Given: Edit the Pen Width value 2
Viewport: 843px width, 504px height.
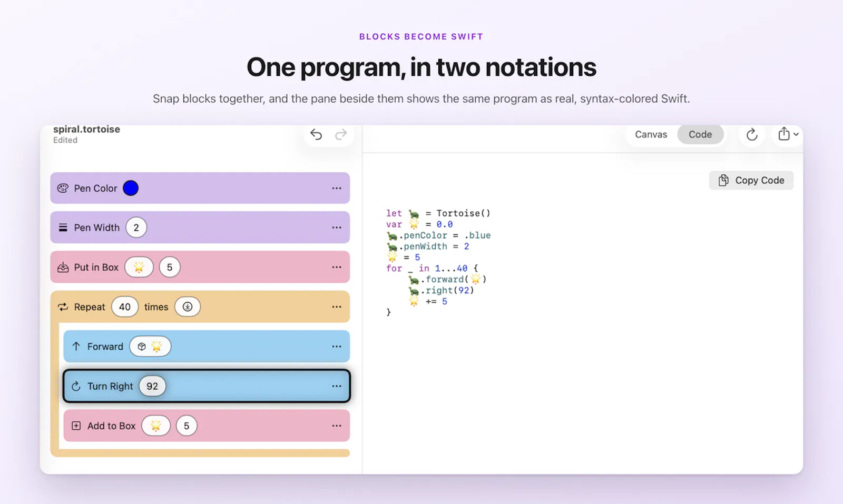Looking at the screenshot, I should [x=136, y=228].
